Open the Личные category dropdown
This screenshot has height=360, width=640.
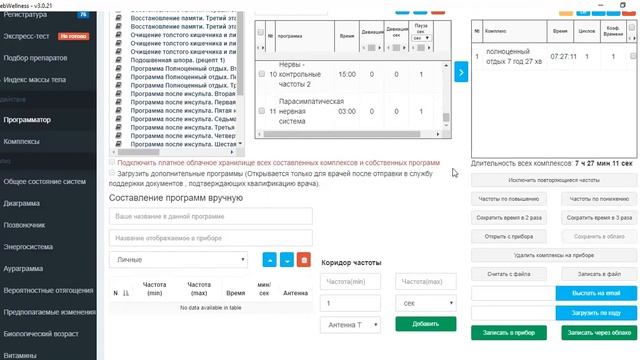pos(178,260)
